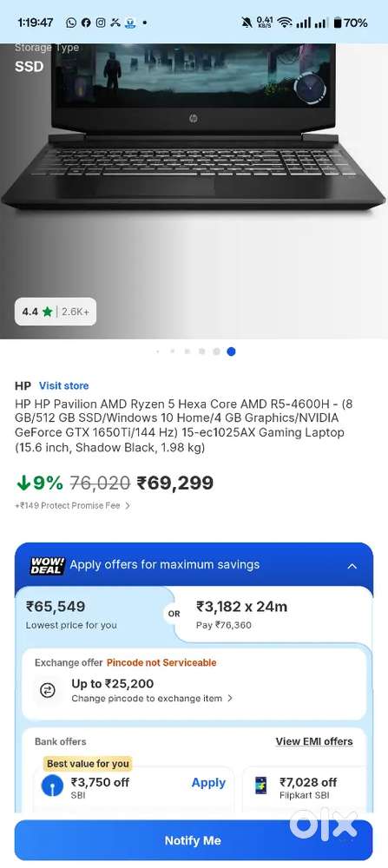Tap the battery indicator icon
This screenshot has width=388, height=868.
(x=337, y=23)
